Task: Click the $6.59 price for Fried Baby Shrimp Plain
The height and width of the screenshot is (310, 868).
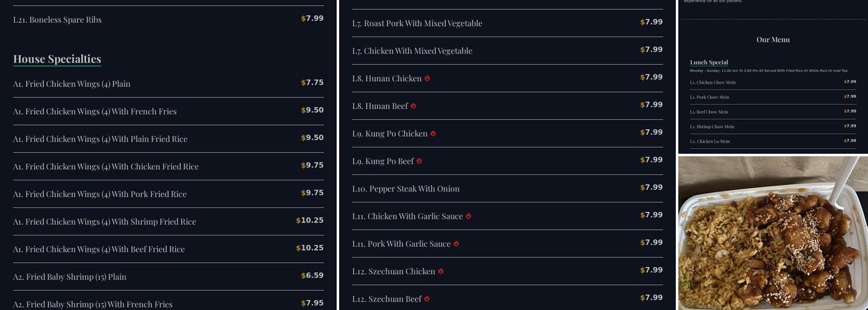Action: tap(312, 276)
